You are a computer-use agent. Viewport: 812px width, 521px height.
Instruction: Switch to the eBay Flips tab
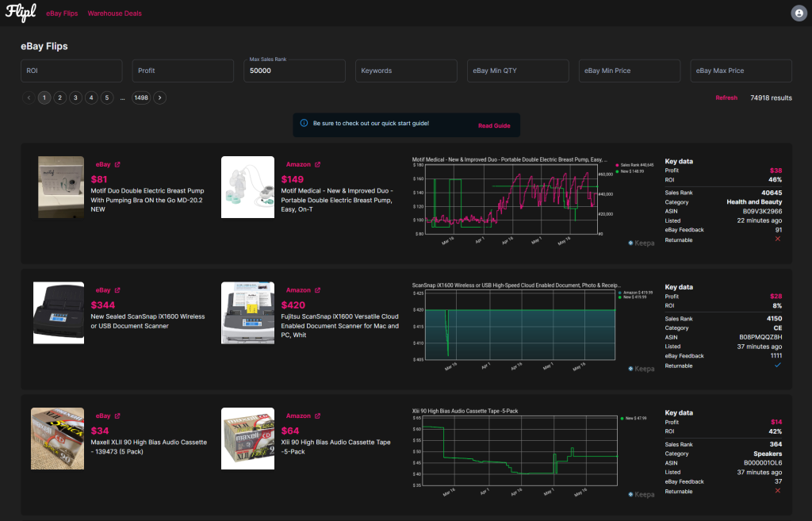pyautogui.click(x=62, y=13)
